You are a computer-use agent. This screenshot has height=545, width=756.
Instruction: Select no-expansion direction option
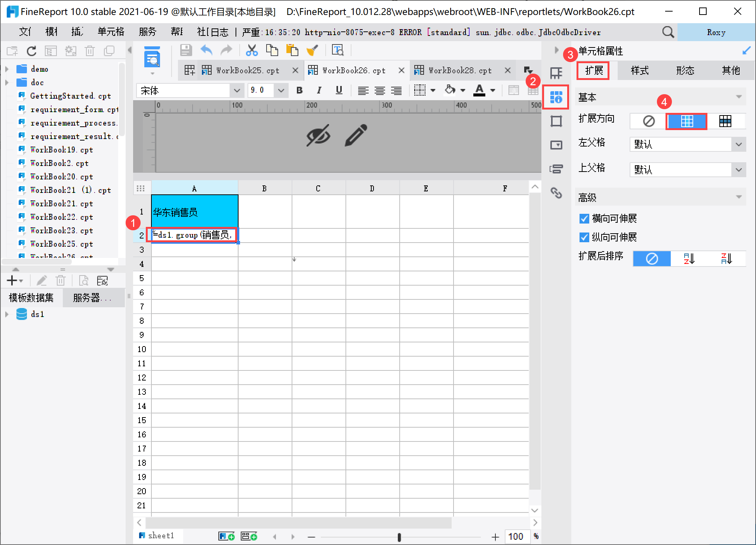[x=649, y=121]
